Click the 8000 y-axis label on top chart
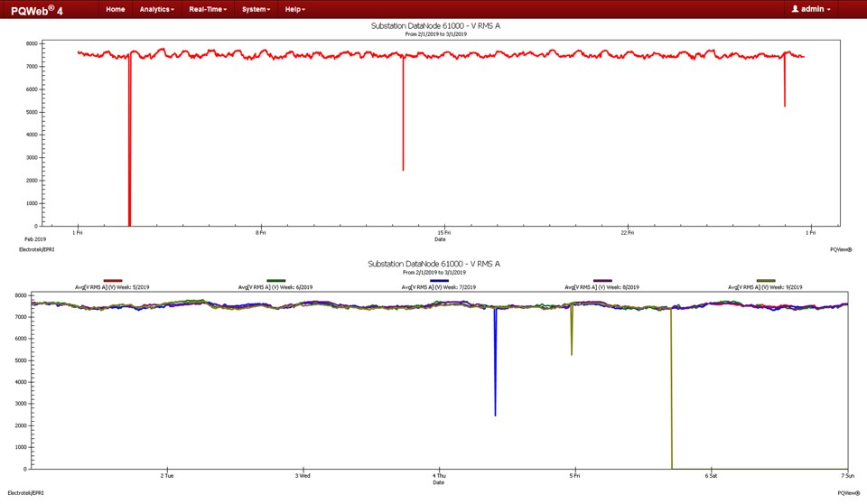Viewport: 867px width, 504px height. (32, 43)
